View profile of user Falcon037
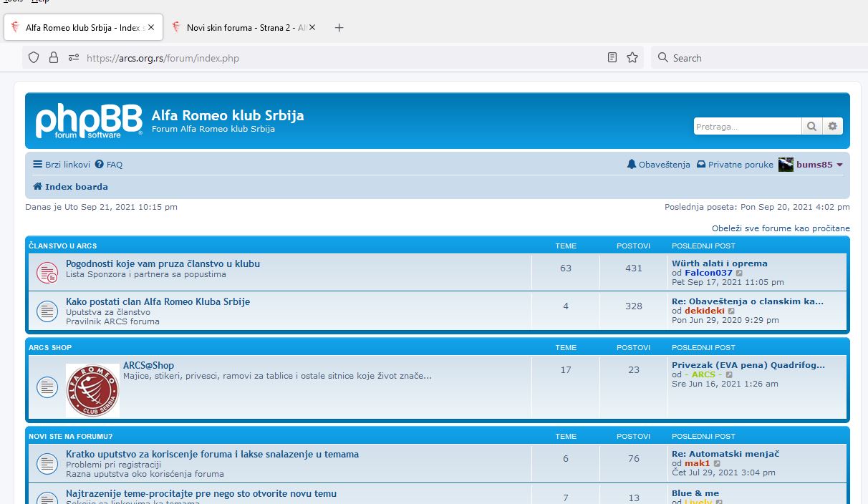 pos(708,273)
